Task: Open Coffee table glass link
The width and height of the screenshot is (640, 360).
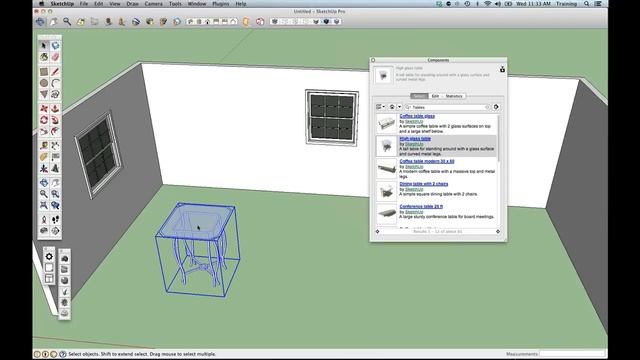Action: coord(417,116)
